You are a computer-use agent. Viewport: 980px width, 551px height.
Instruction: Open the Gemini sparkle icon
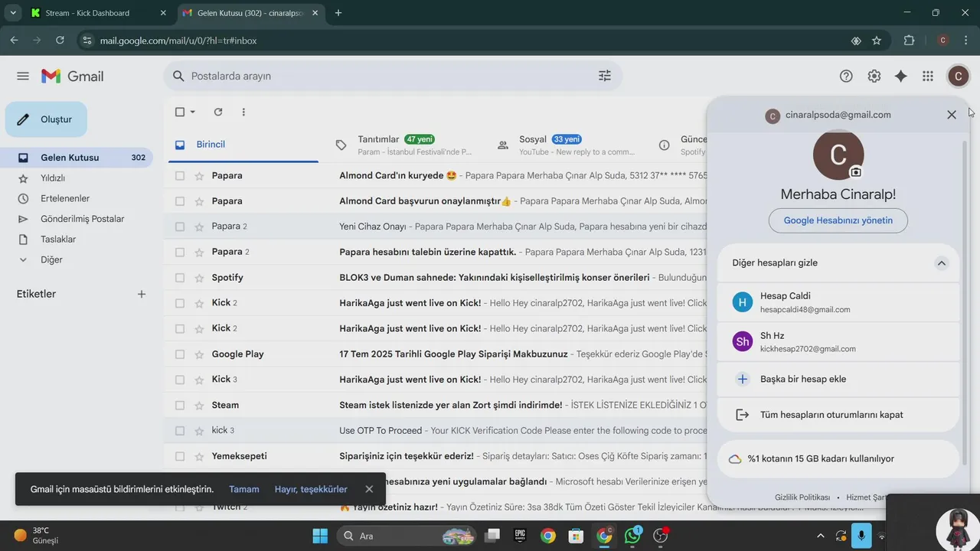pos(901,76)
